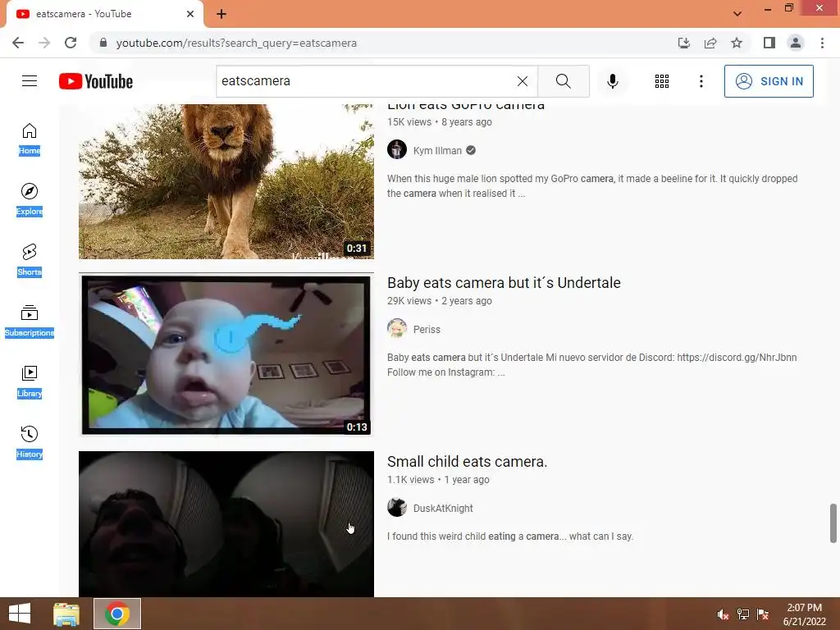The width and height of the screenshot is (840, 630).
Task: Visit Kym Illman channel name
Action: tap(437, 151)
